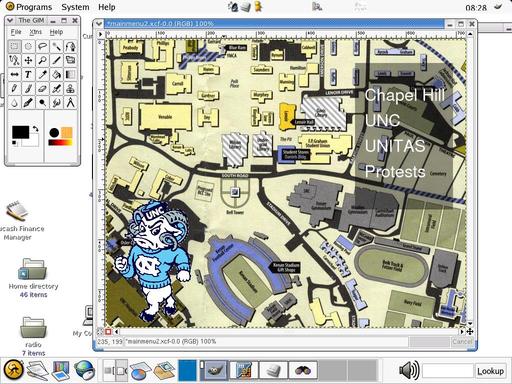
Task: Select the Text tool
Action: point(28,74)
